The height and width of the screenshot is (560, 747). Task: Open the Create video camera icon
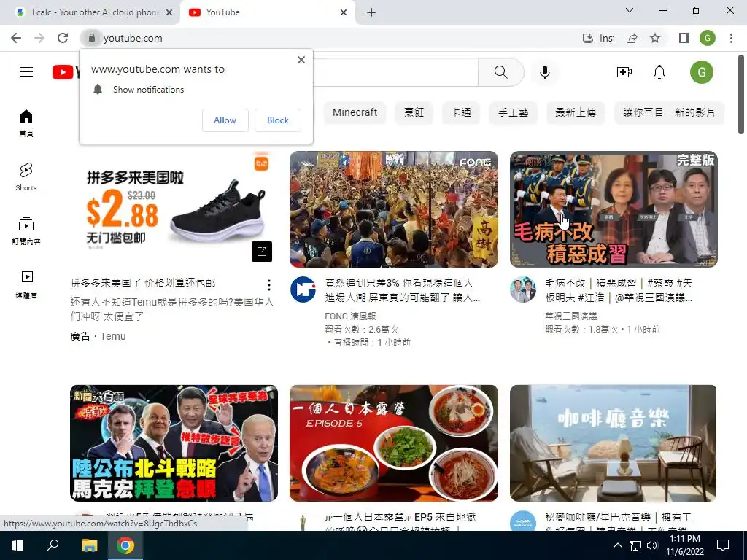click(x=624, y=72)
